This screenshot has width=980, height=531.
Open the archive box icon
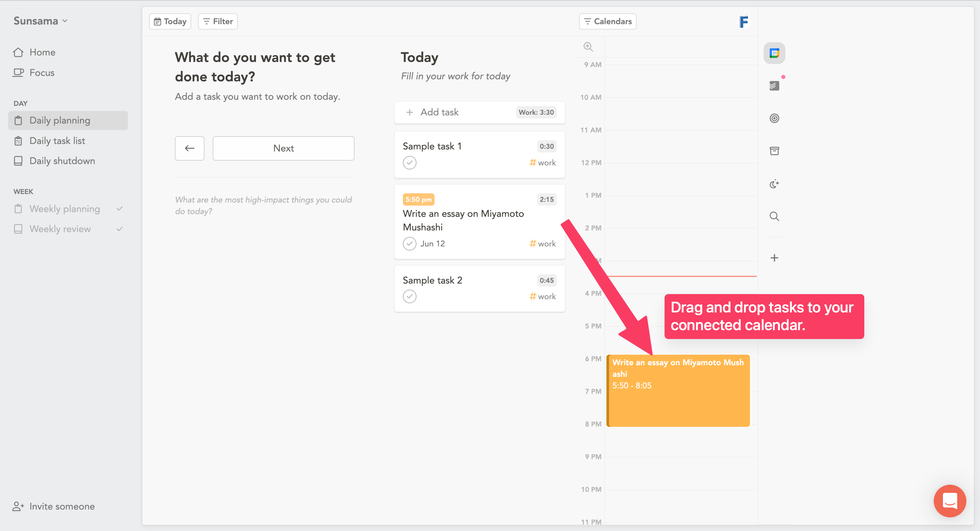[774, 151]
